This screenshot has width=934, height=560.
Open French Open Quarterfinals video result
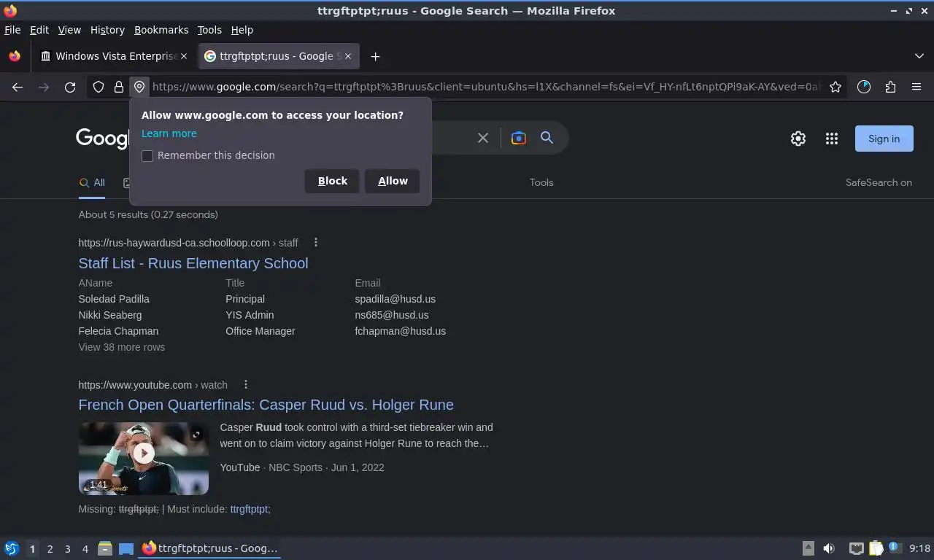(266, 405)
